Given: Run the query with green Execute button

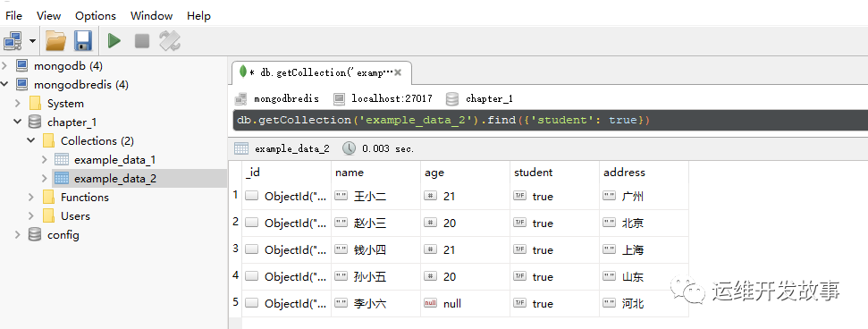Looking at the screenshot, I should (x=114, y=40).
